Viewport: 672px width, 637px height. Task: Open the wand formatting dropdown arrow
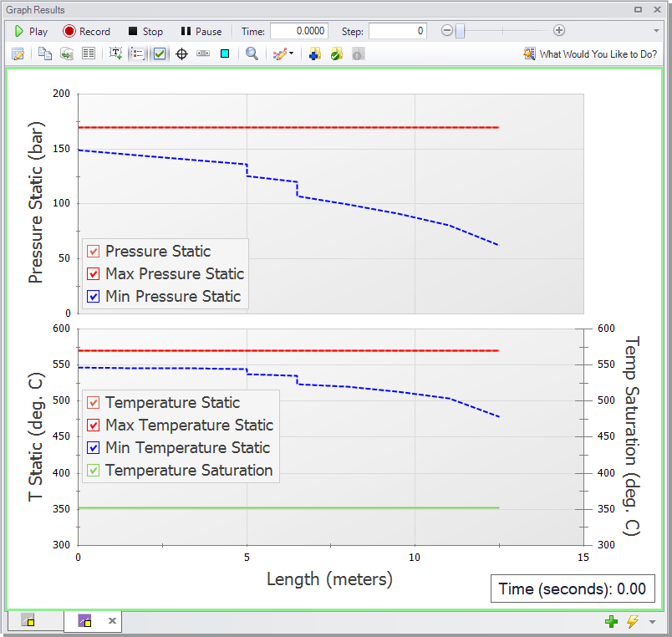[x=291, y=54]
